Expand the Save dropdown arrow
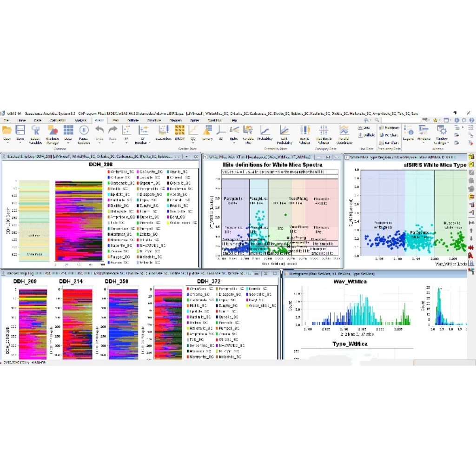 coord(20,143)
